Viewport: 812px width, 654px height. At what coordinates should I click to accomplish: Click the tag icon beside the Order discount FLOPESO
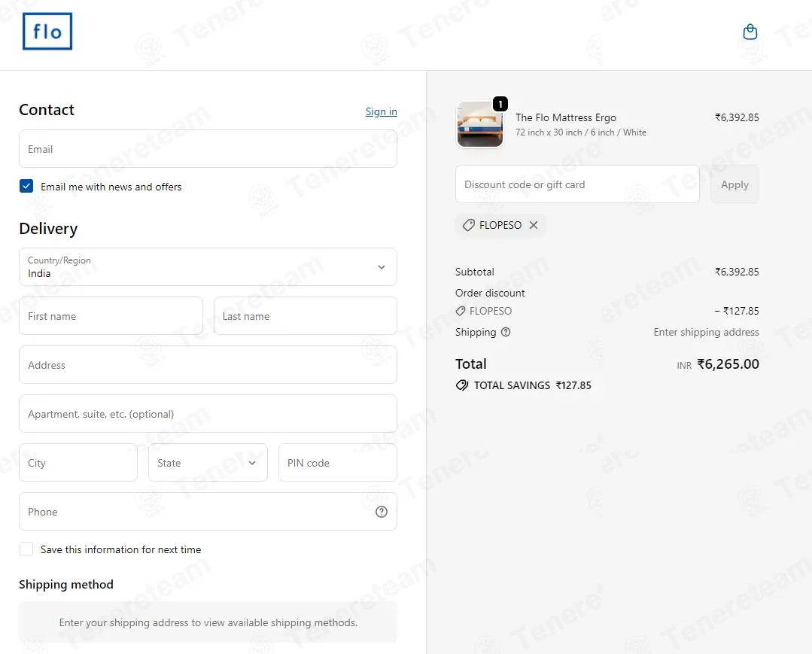point(461,311)
